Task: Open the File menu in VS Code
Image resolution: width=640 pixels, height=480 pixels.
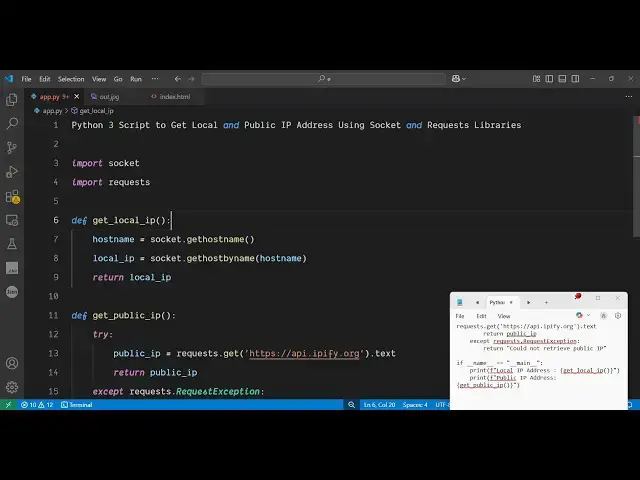Action: click(26, 79)
